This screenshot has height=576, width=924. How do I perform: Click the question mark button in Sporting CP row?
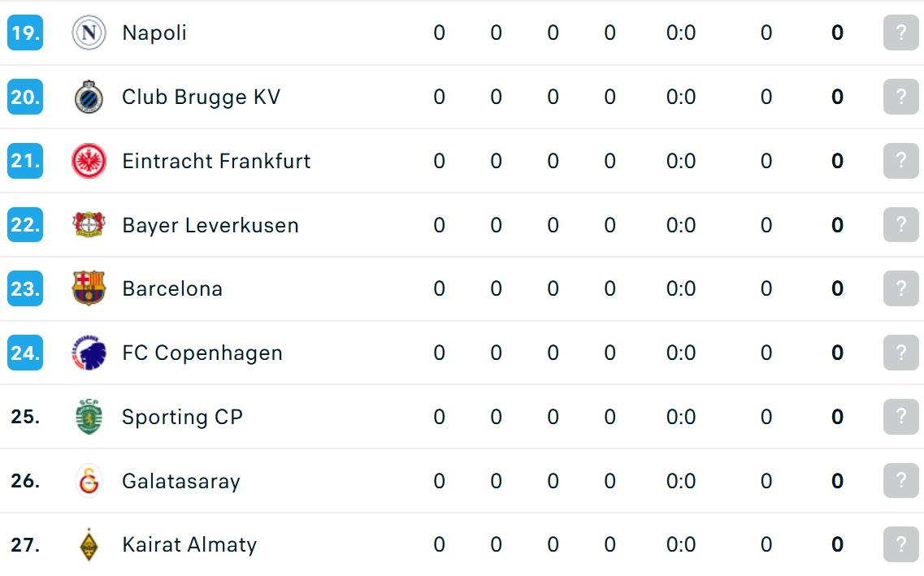click(x=901, y=417)
